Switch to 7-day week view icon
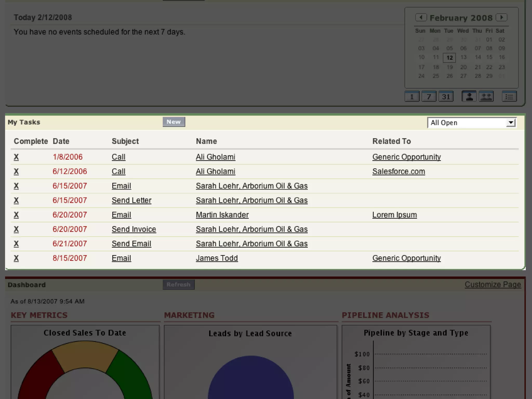Screen dimensions: 532x399 coord(429,97)
